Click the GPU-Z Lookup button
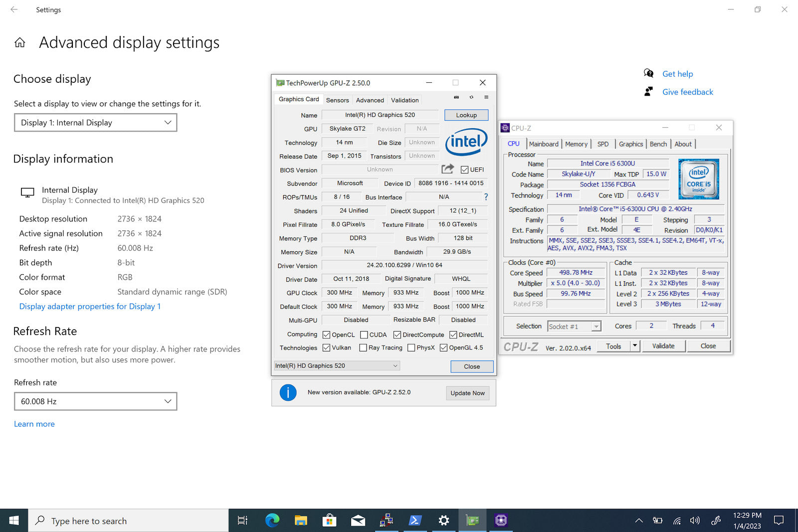The height and width of the screenshot is (532, 798). tap(466, 115)
